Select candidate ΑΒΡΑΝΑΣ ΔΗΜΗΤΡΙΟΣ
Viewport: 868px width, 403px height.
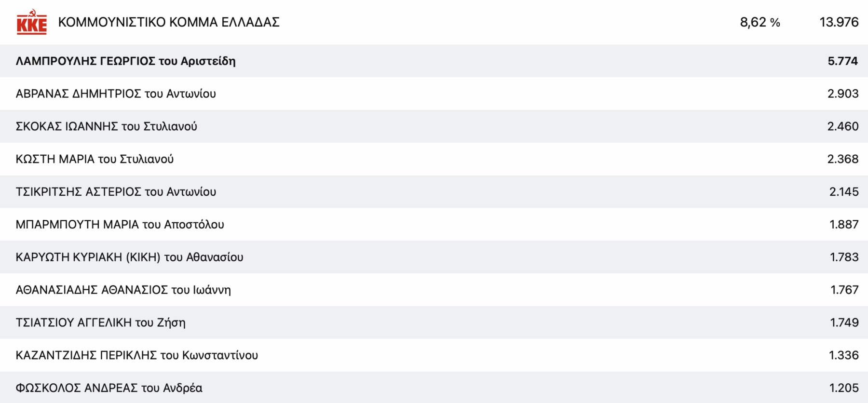tap(116, 94)
